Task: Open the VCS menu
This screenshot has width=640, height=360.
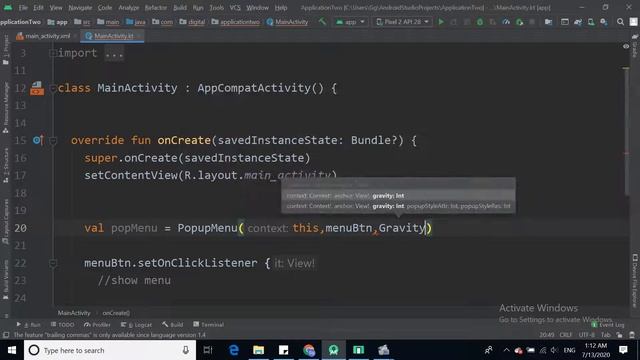Action: [235, 8]
